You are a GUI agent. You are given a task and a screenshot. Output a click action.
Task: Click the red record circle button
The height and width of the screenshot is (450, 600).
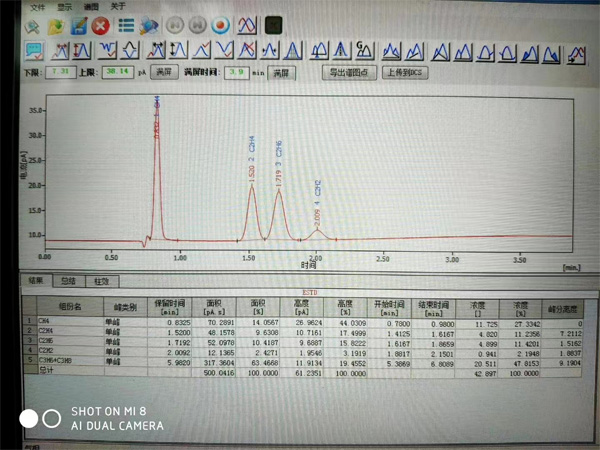[220, 24]
